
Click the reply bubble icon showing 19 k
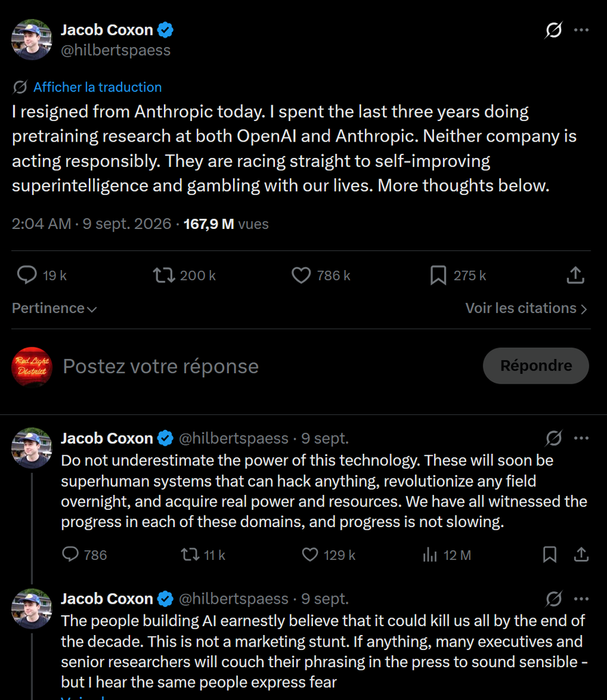(27, 275)
